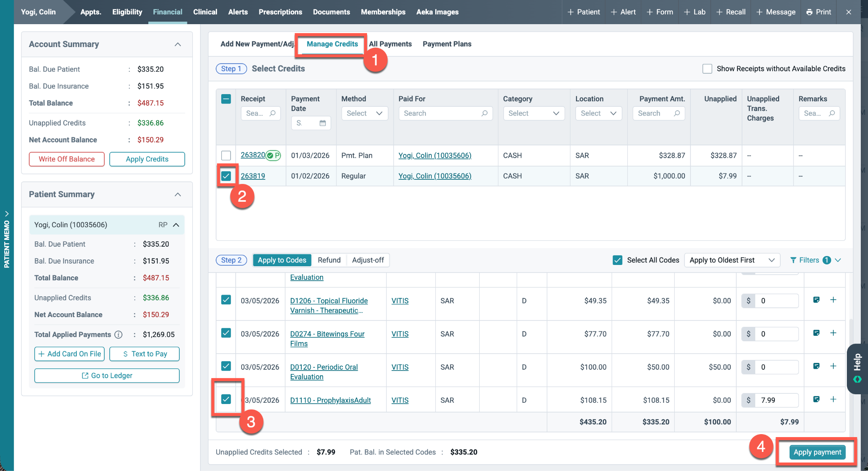Open the Go to Ledger link
The width and height of the screenshot is (868, 471).
tap(107, 376)
